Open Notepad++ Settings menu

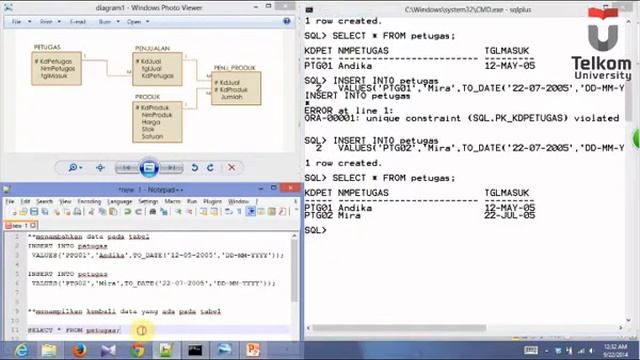[x=148, y=202]
